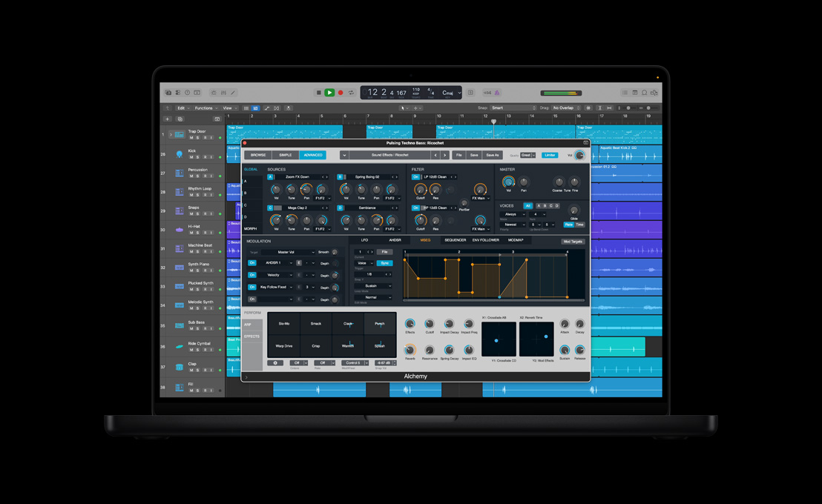This screenshot has width=822, height=504.
Task: Enable Cycle mode in the transport
Action: tap(351, 92)
